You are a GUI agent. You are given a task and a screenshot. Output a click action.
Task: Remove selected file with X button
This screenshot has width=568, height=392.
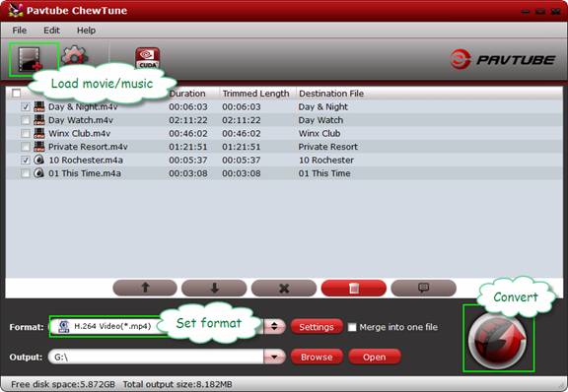point(284,289)
